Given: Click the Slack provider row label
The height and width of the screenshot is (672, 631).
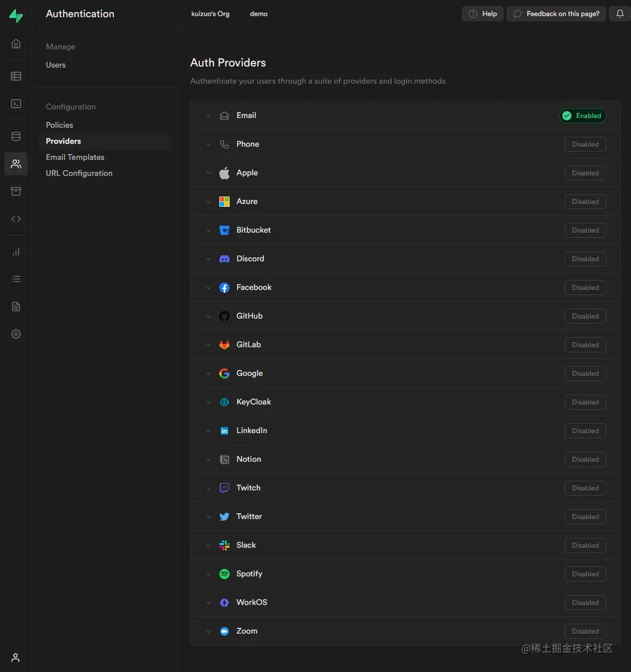Looking at the screenshot, I should [x=246, y=545].
